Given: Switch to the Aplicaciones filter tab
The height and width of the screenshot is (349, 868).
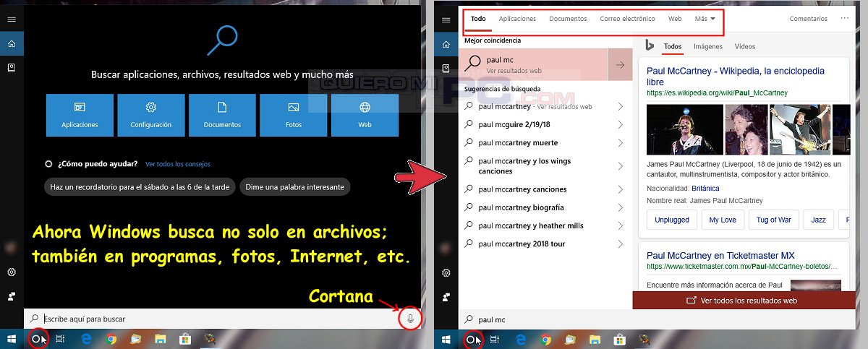Looking at the screenshot, I should coord(517,19).
